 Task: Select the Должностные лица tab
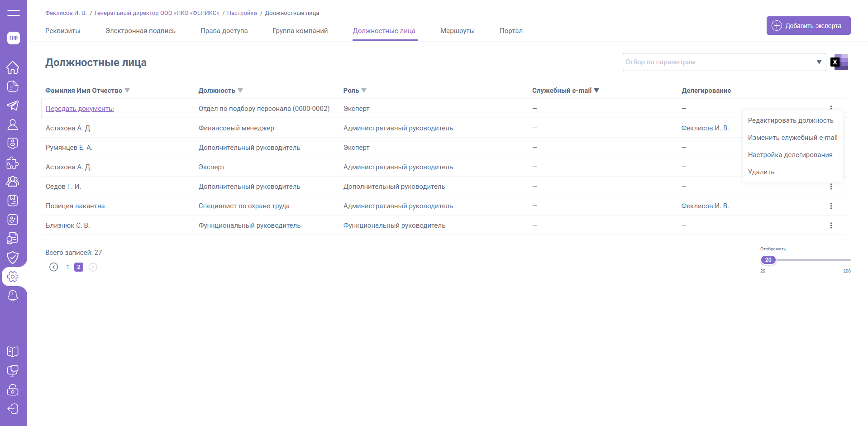384,31
